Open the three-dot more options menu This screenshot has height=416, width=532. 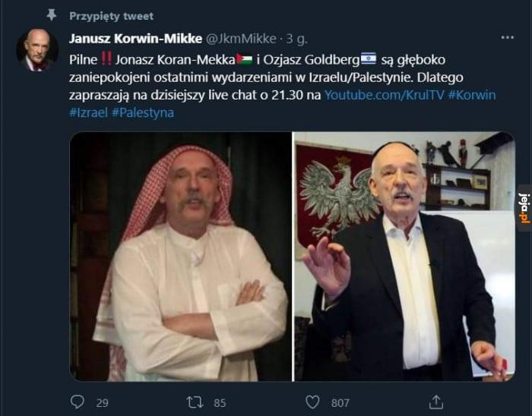[507, 37]
